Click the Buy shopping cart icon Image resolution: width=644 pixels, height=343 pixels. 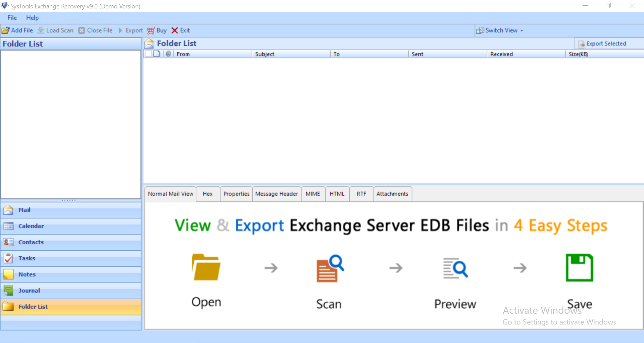[x=151, y=31]
